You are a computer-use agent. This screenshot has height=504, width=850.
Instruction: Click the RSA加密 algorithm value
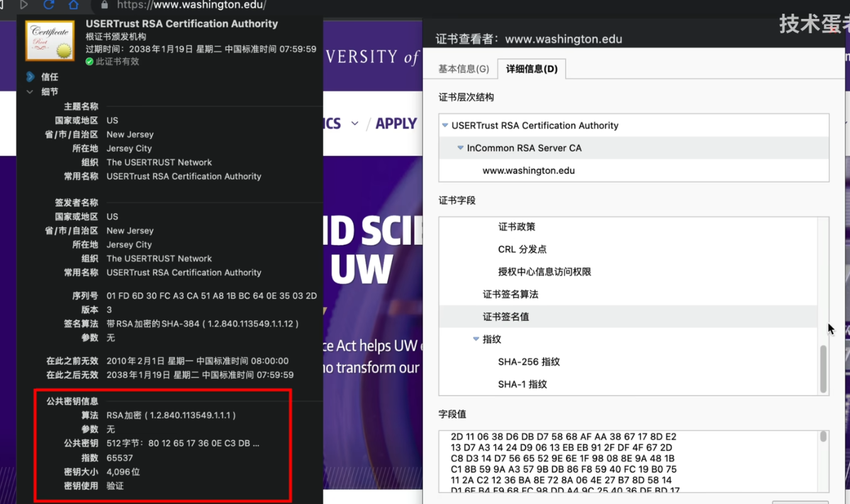(x=171, y=415)
